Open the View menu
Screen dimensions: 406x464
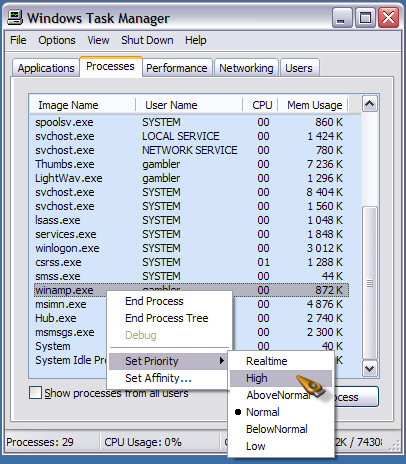pyautogui.click(x=98, y=40)
